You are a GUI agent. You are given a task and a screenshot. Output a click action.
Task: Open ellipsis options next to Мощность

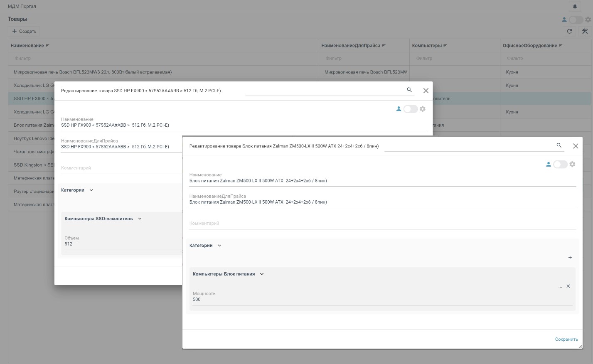pos(560,286)
